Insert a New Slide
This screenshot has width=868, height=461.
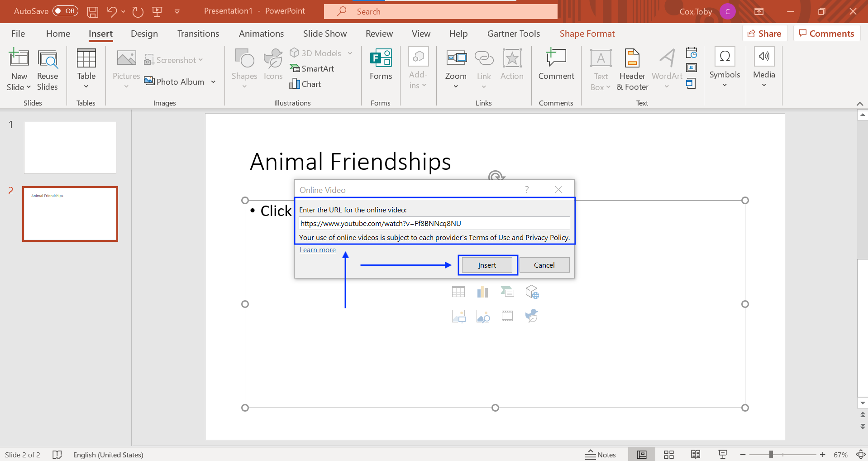coord(19,70)
